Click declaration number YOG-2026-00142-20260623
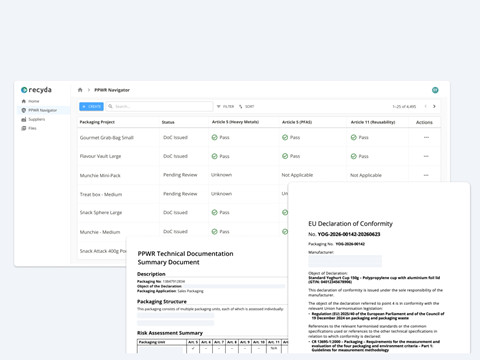 pyautogui.click(x=349, y=234)
